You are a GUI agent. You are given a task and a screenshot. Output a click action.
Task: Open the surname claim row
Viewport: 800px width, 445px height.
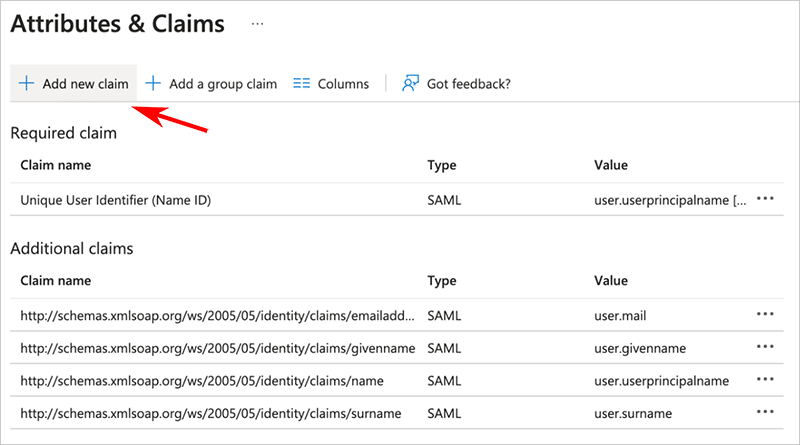[x=210, y=414]
